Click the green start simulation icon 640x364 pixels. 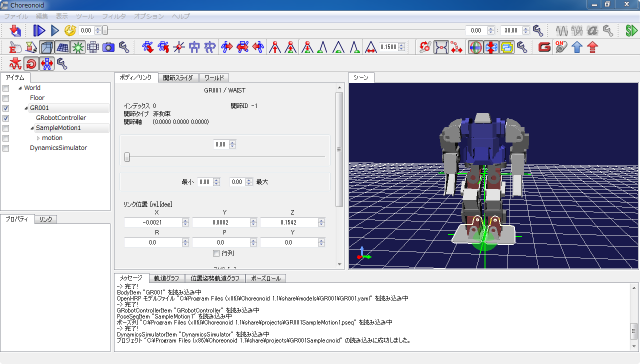point(631,31)
